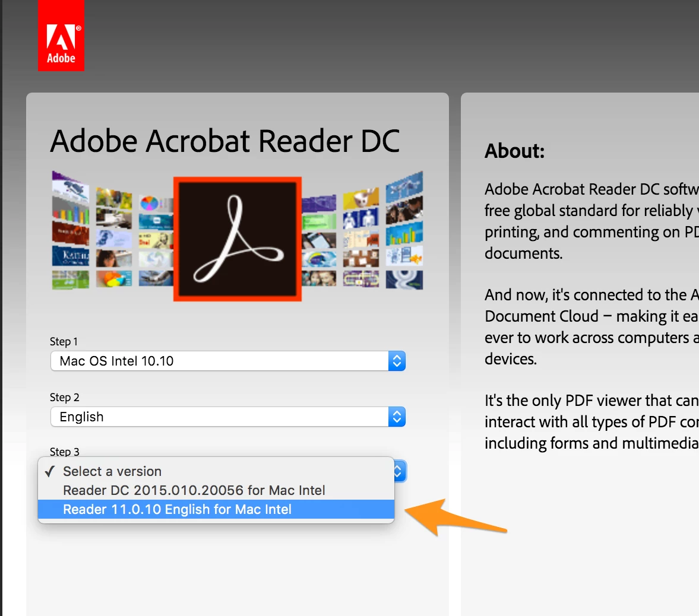This screenshot has height=616, width=699.
Task: Click the Step 3 version dropdown arrows
Action: [x=400, y=471]
